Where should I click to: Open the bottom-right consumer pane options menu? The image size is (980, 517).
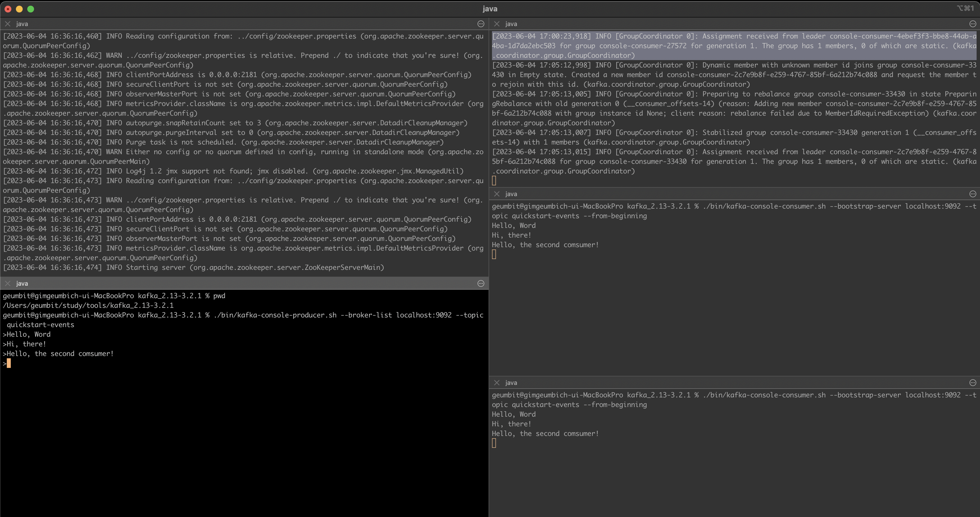point(972,383)
